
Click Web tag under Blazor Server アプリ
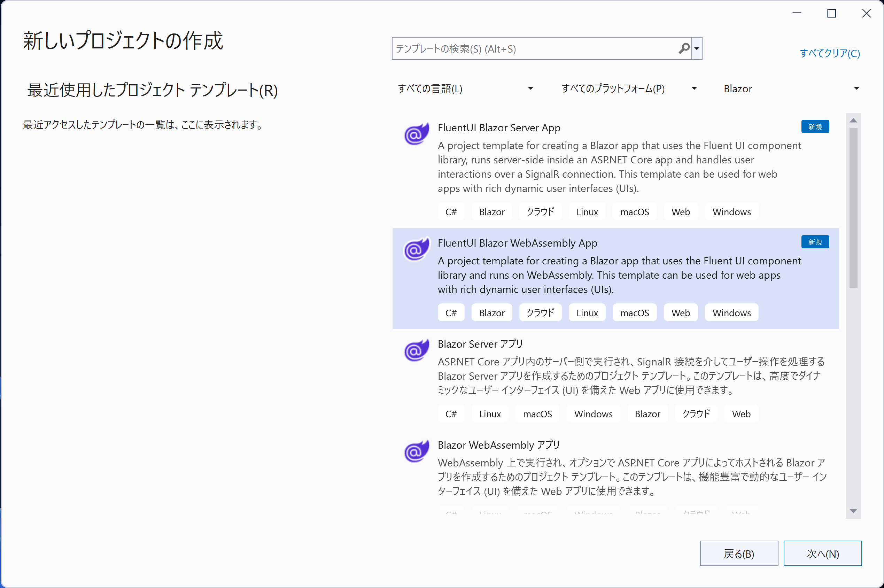(741, 414)
